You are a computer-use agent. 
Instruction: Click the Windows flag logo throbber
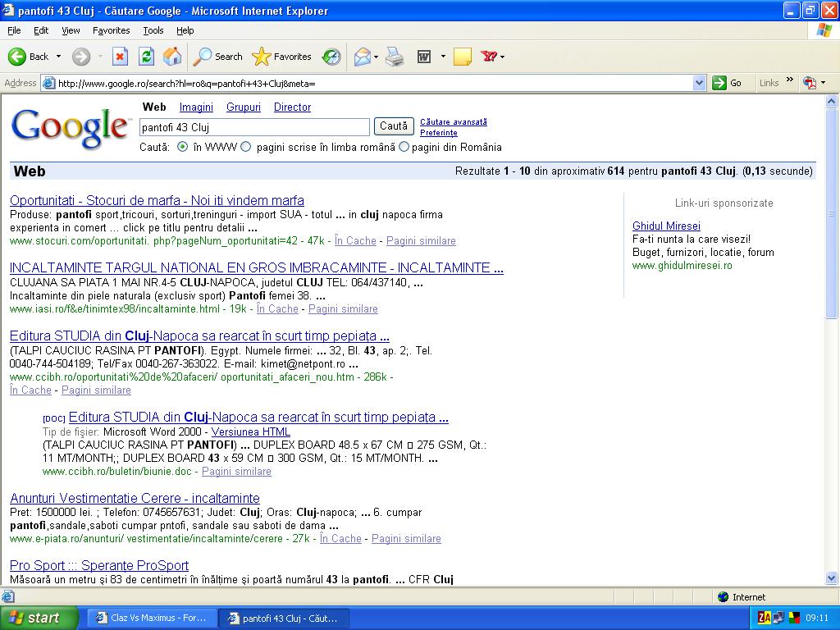click(x=824, y=30)
